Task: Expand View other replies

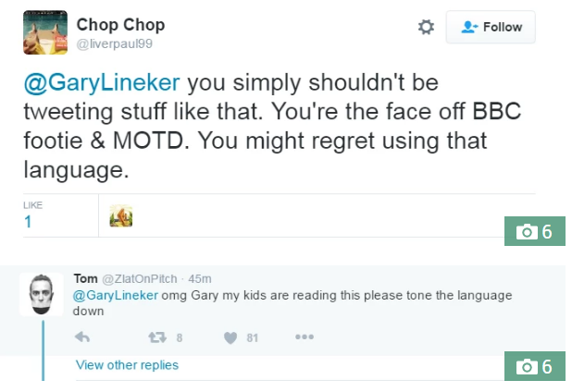Action: pyautogui.click(x=127, y=365)
